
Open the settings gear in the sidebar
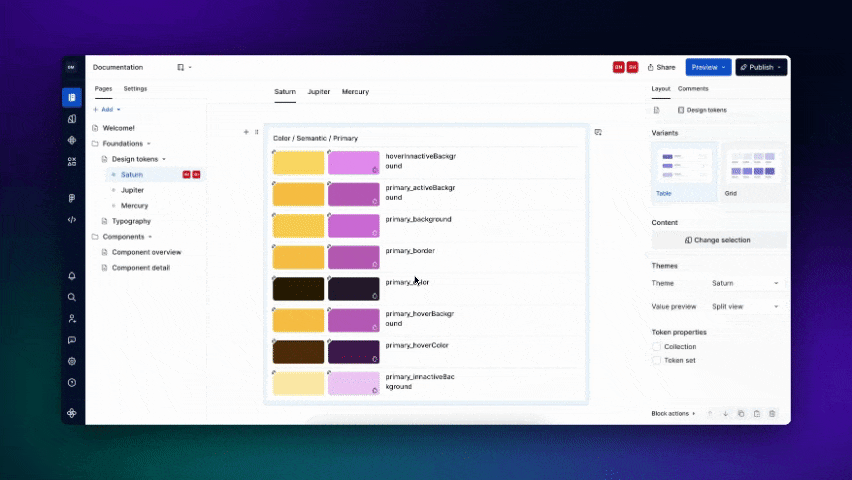click(x=72, y=361)
